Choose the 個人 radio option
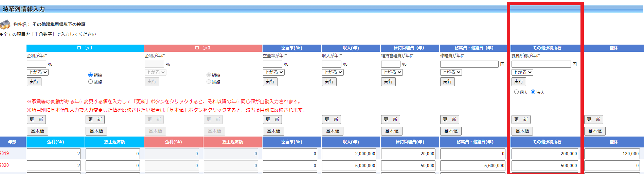The width and height of the screenshot is (644, 174). pyautogui.click(x=516, y=92)
